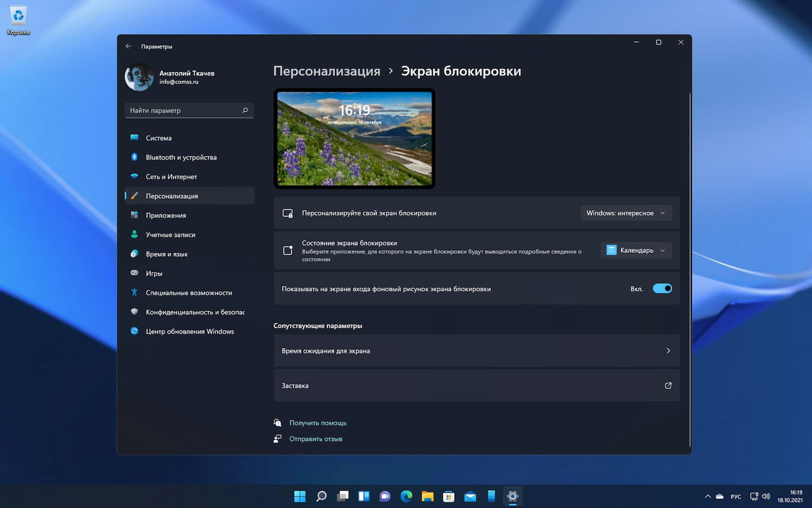The image size is (812, 508).
Task: Select "Персонализация" in the sidebar
Action: (x=189, y=196)
